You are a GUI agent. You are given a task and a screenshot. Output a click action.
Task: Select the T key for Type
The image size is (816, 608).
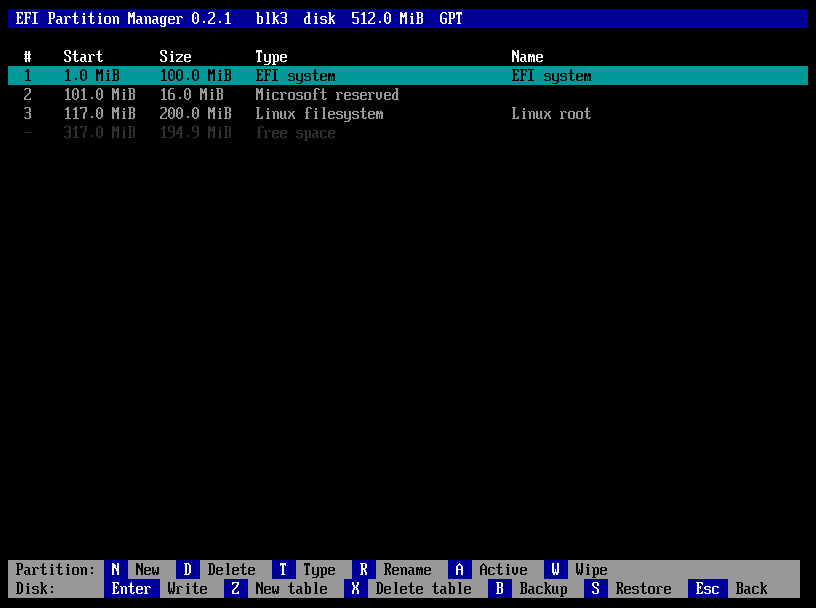click(x=284, y=569)
